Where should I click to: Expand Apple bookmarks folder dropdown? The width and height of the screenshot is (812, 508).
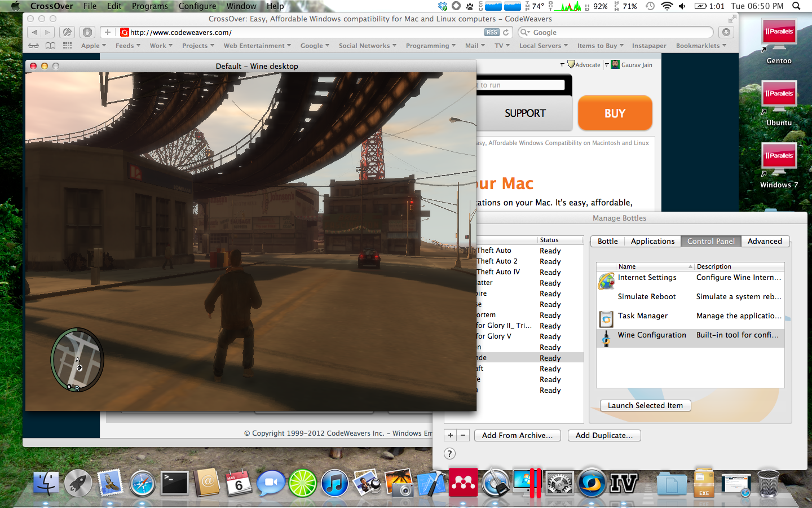[x=94, y=46]
